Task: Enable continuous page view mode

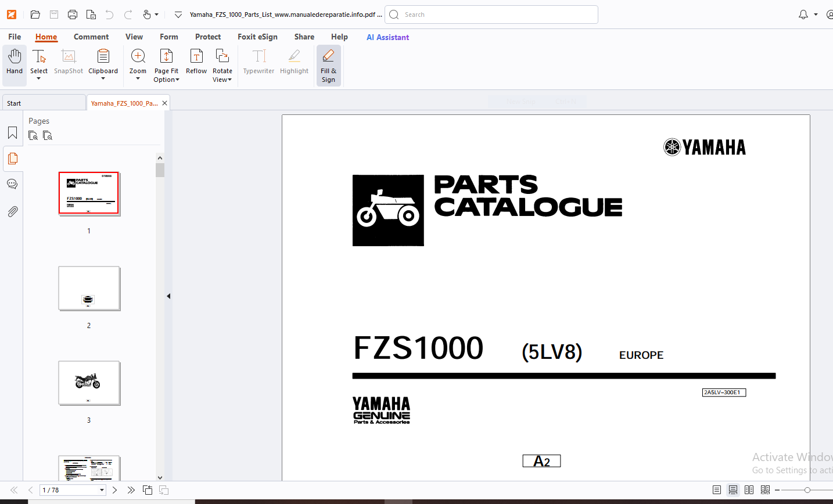Action: [x=733, y=490]
